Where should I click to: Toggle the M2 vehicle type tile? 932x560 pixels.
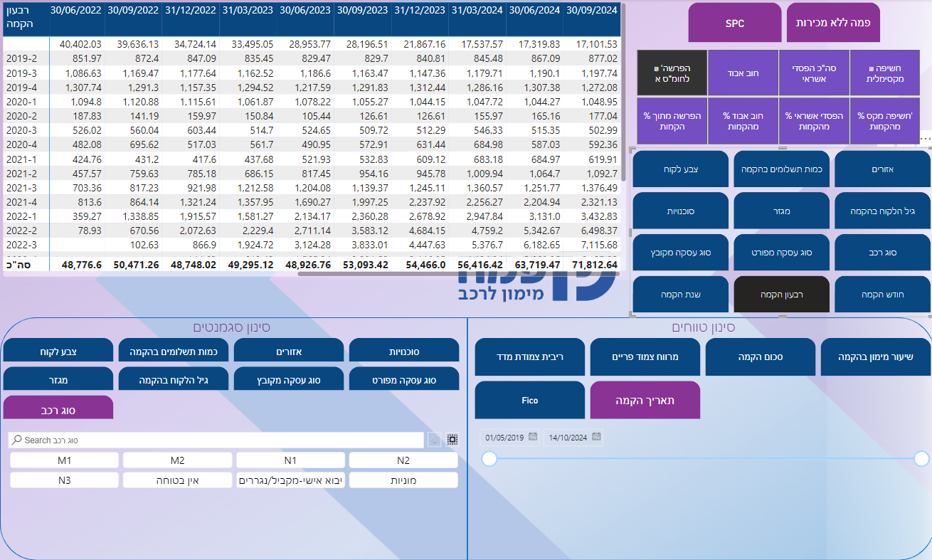click(x=177, y=460)
